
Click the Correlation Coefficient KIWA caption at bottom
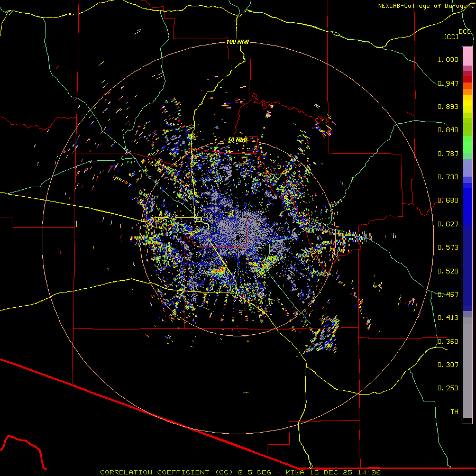pos(240,472)
